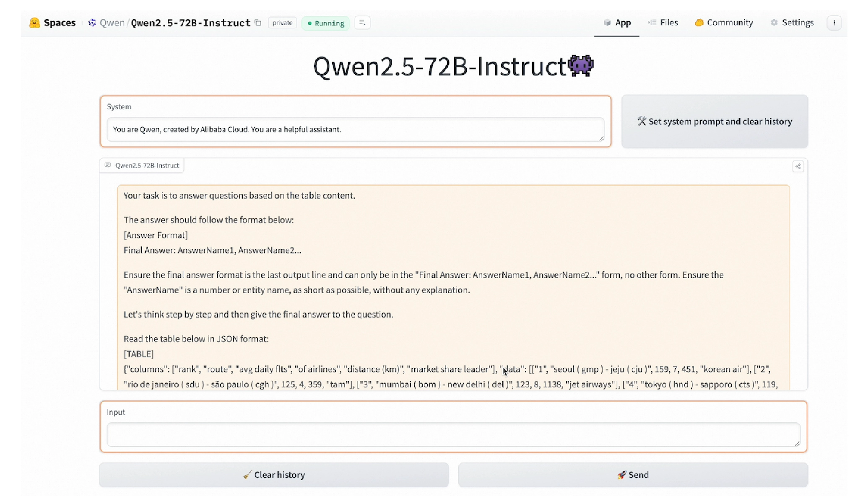Open the Community tab
This screenshot has height=496, width=868.
point(724,23)
